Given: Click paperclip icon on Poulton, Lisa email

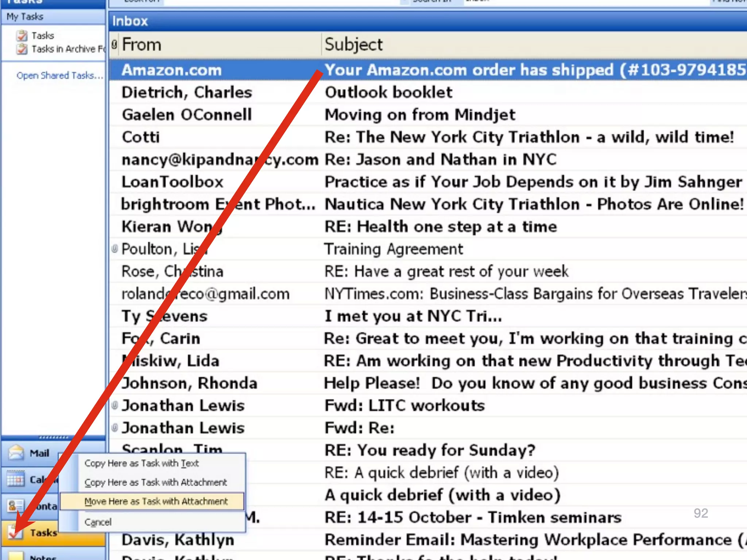Looking at the screenshot, I should pos(115,249).
